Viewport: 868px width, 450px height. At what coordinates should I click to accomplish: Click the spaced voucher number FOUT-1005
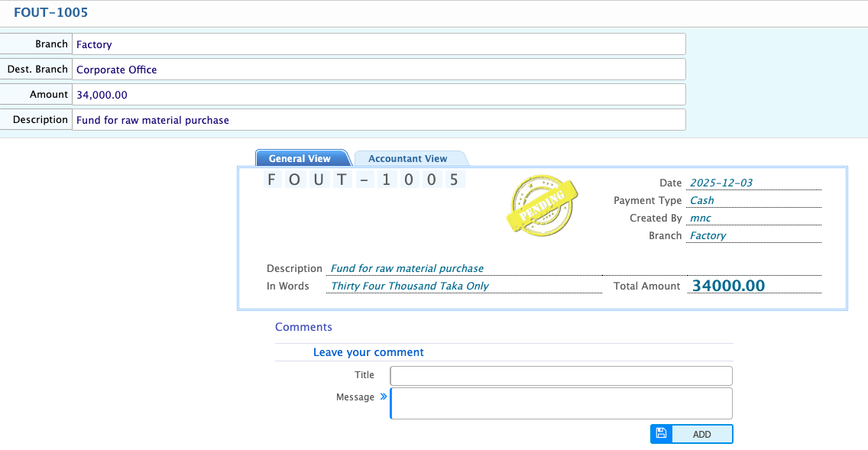(364, 180)
